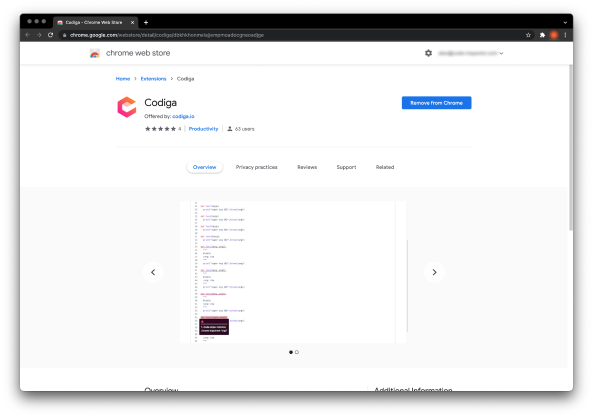Image resolution: width=593 pixels, height=418 pixels.
Task: Go to Home breadcrumb link
Action: (123, 79)
